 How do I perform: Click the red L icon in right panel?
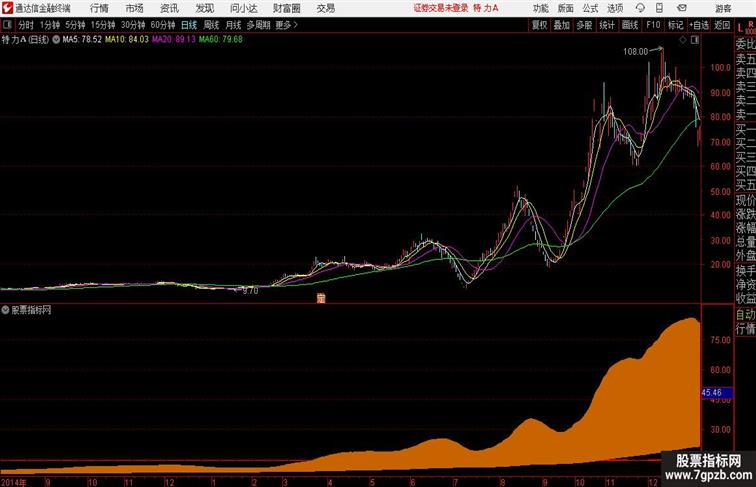tap(740, 28)
